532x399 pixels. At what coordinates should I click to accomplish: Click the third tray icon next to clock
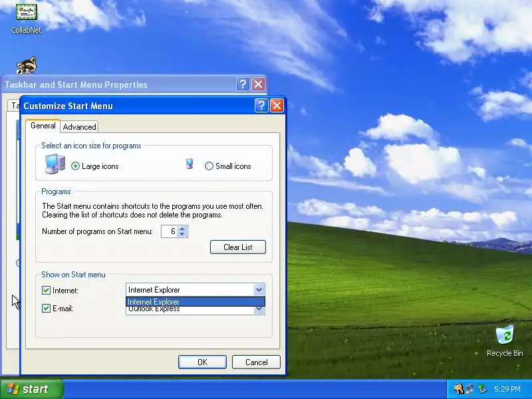pyautogui.click(x=483, y=389)
